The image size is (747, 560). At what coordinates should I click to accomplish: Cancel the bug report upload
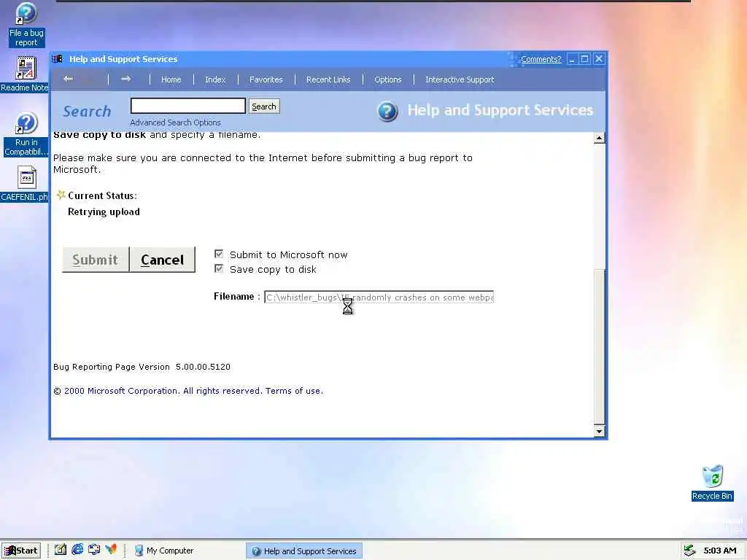pos(163,260)
